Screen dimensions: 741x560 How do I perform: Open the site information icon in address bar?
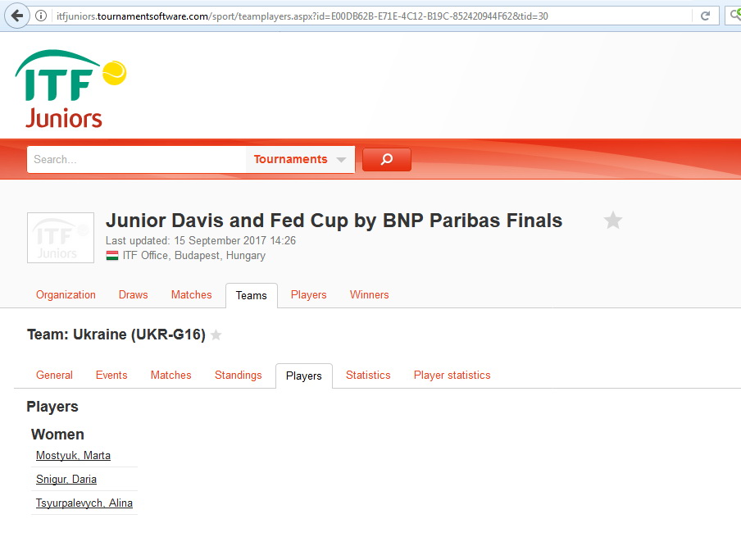(42, 16)
